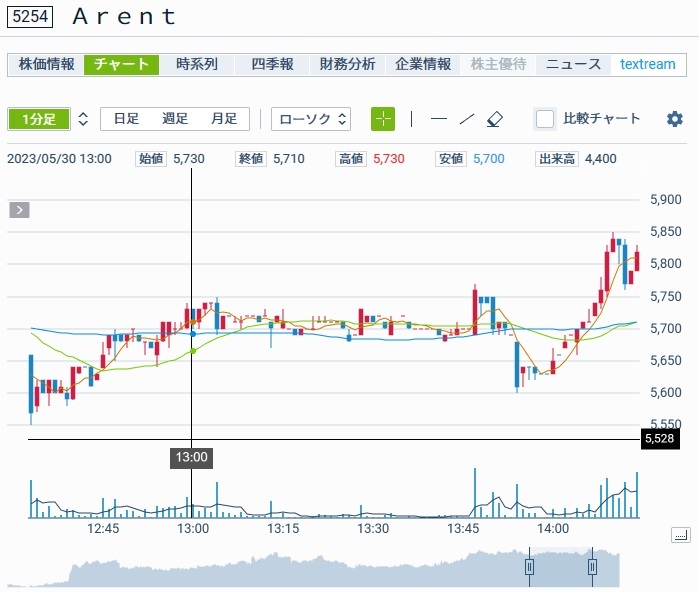Select the crosshair cursor tool
The width and height of the screenshot is (699, 592).
[x=383, y=119]
